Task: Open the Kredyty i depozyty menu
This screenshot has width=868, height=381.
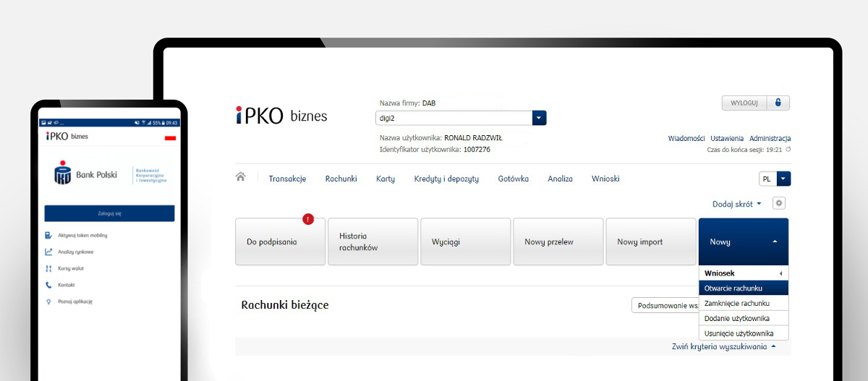Action: pyautogui.click(x=446, y=179)
